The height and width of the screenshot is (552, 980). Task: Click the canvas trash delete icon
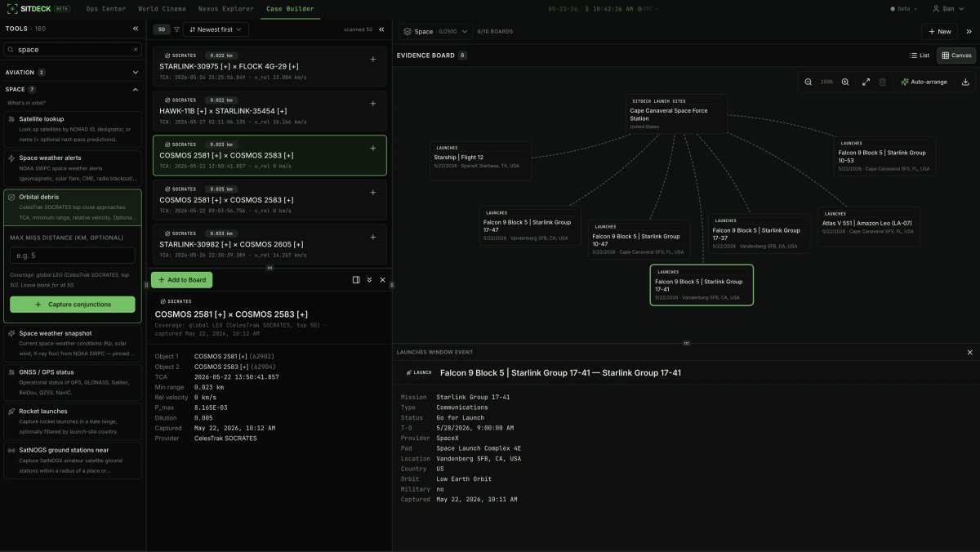tap(882, 82)
